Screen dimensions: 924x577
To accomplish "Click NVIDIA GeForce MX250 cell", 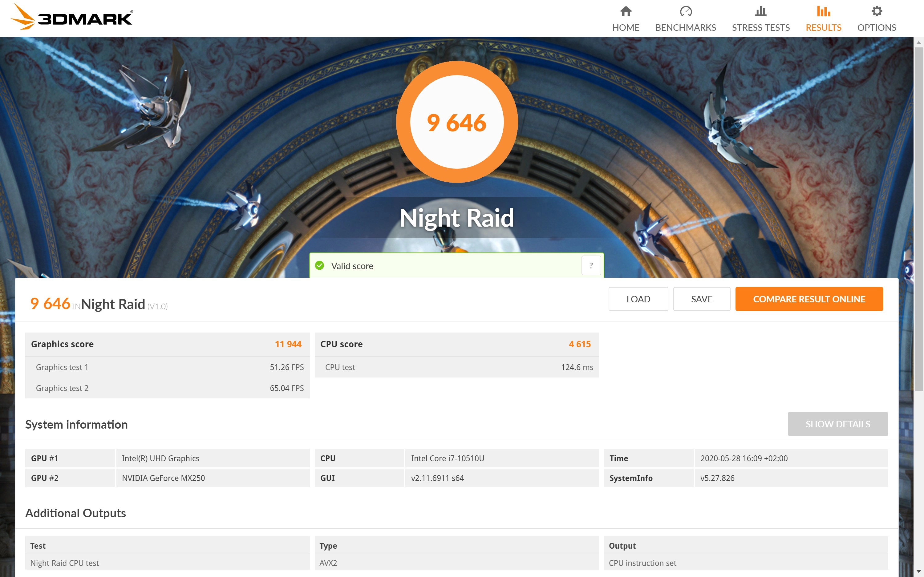I will [213, 478].
